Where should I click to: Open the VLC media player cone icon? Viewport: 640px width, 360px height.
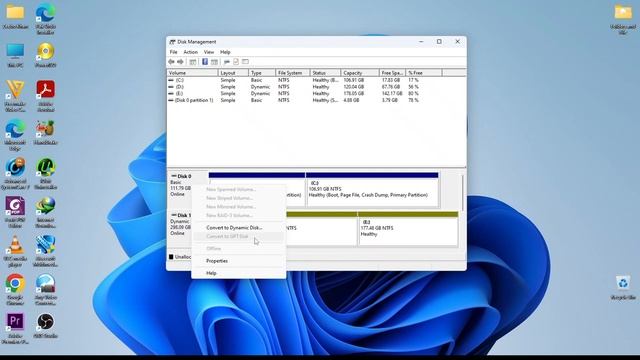coord(15,251)
